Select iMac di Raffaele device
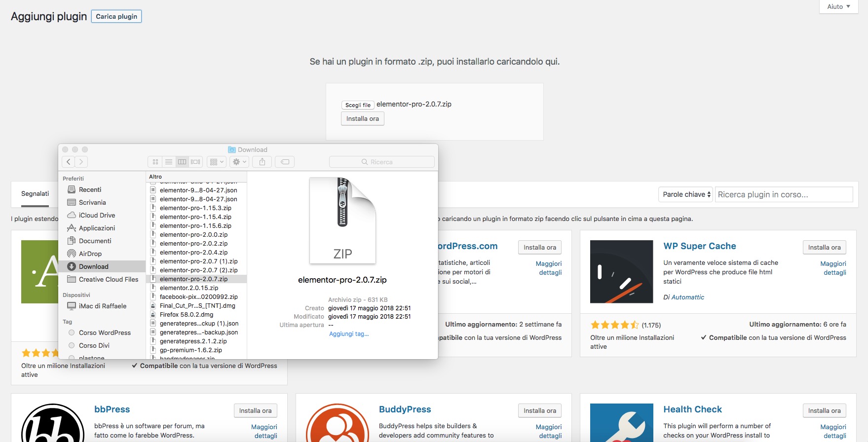Viewport: 868px width, 442px height. pos(102,306)
